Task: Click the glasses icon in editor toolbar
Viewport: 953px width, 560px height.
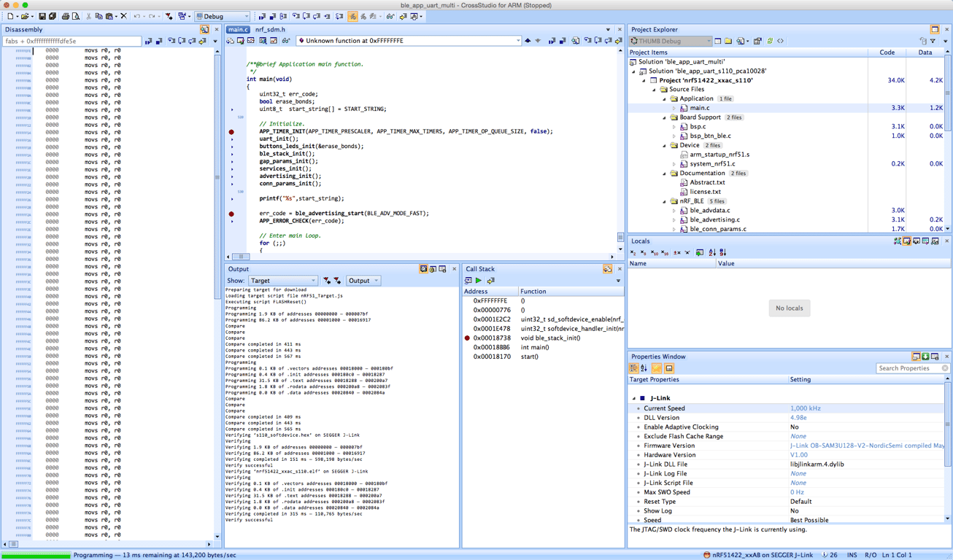Action: [x=286, y=41]
